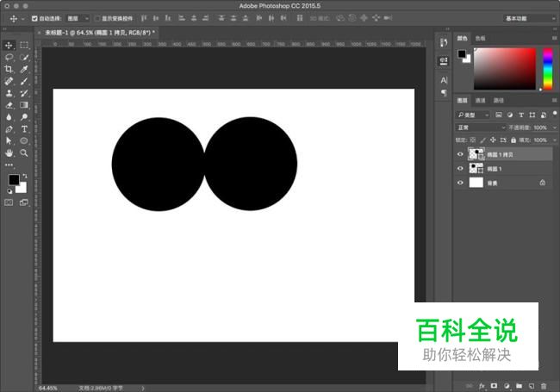560x392 pixels.
Task: Select the Eraser tool
Action: pos(9,105)
